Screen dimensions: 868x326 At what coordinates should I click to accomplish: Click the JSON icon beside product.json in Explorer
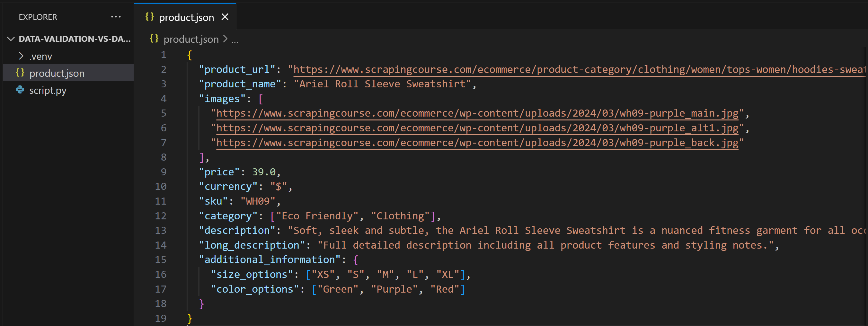click(20, 73)
